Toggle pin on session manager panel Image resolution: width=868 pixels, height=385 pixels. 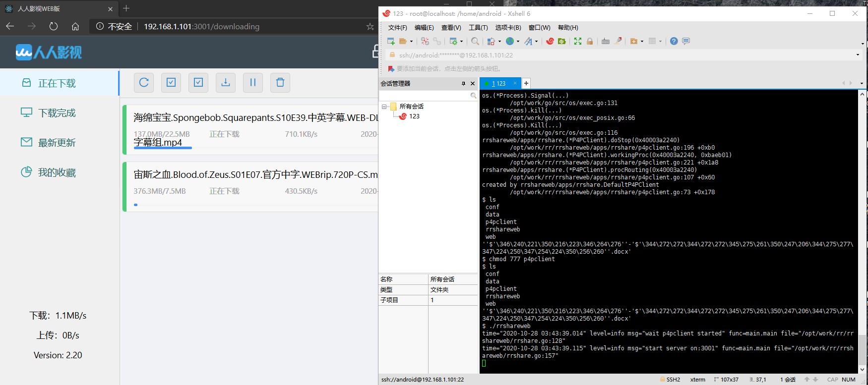point(463,84)
